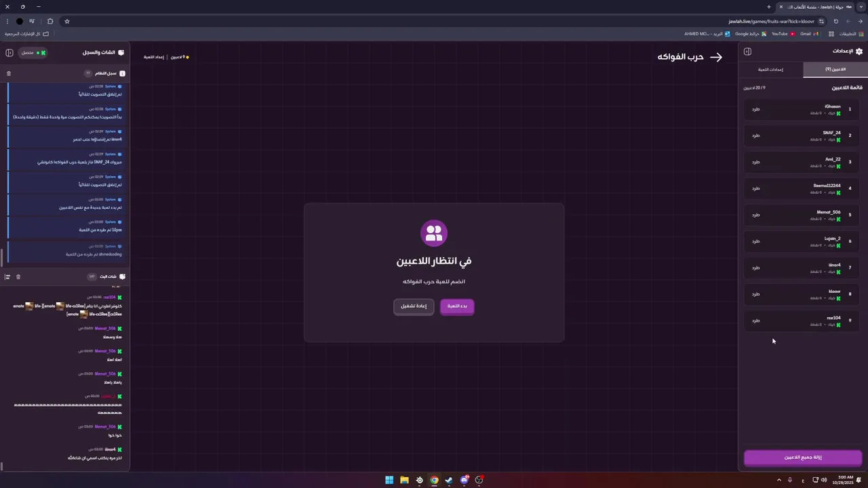
Task: Show hidden system tray icons chevron
Action: 778,480
